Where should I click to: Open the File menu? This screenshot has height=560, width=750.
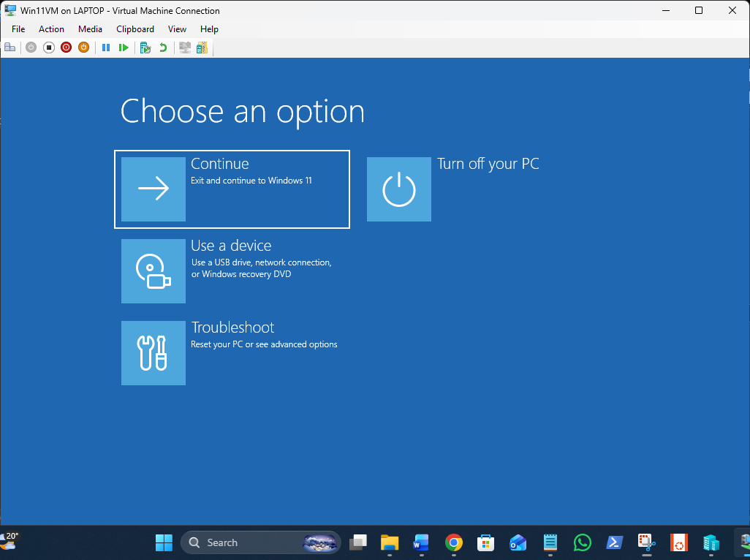point(18,29)
